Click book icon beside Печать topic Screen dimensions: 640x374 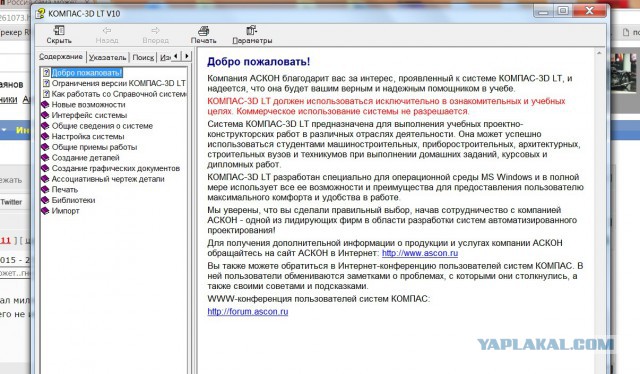click(45, 189)
